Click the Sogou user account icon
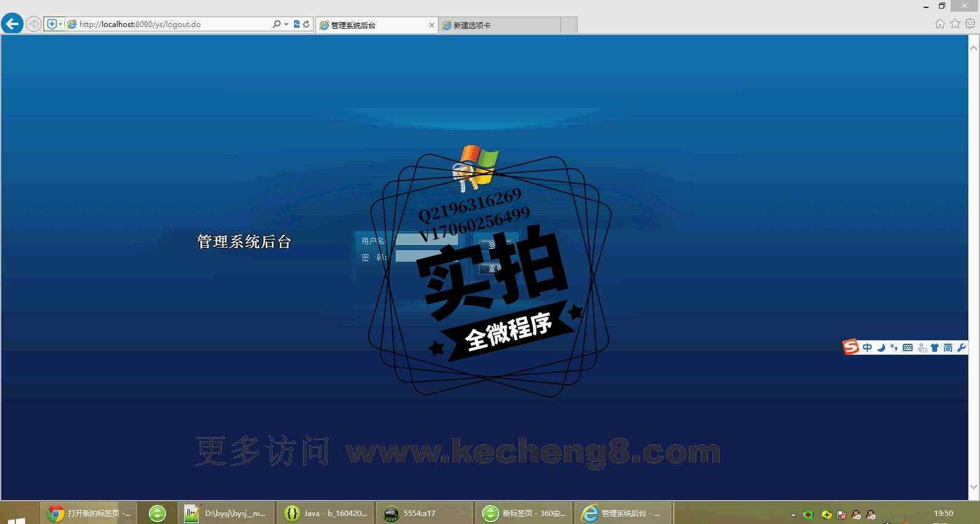The height and width of the screenshot is (524, 980). coord(922,347)
